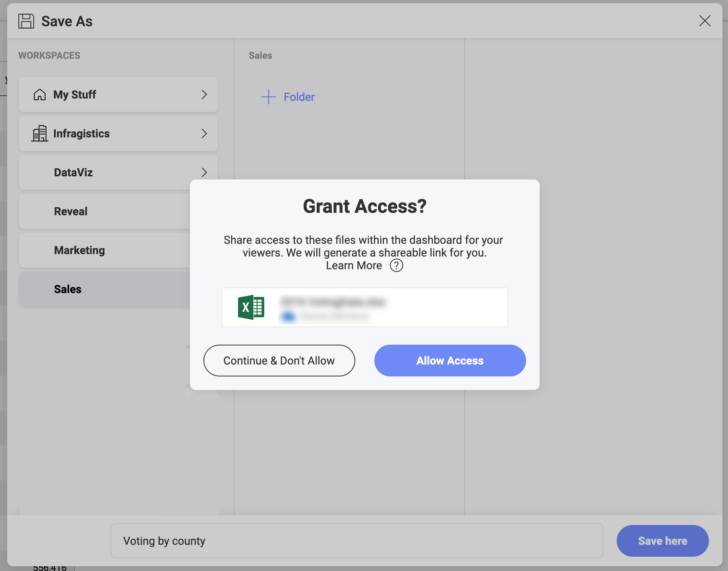This screenshot has width=728, height=571.
Task: Click the Save As floppy disk icon
Action: pos(26,21)
